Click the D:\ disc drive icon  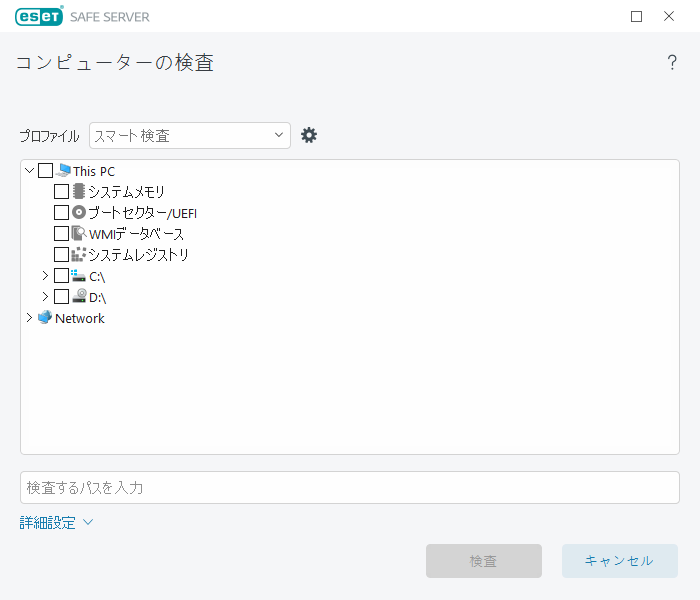click(x=79, y=296)
